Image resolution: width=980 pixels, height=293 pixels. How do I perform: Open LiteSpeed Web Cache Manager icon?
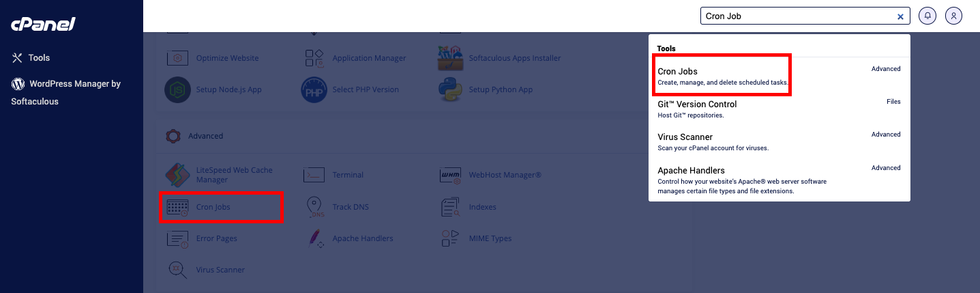click(178, 175)
